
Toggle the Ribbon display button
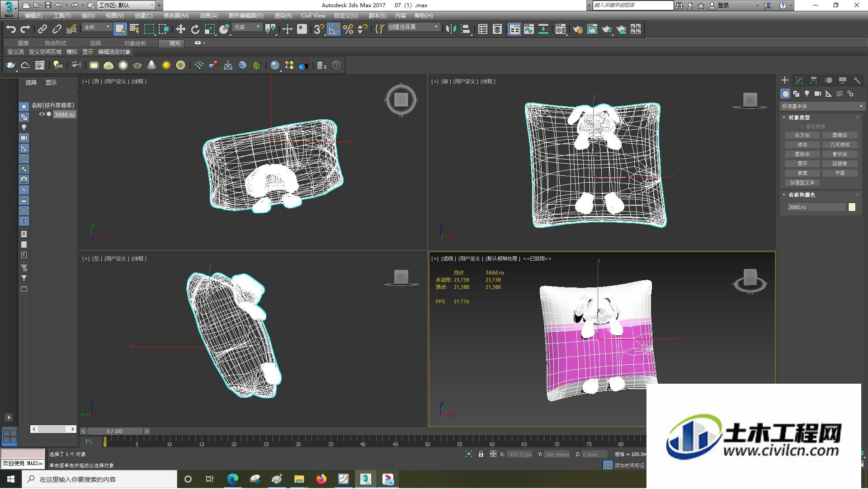(514, 29)
